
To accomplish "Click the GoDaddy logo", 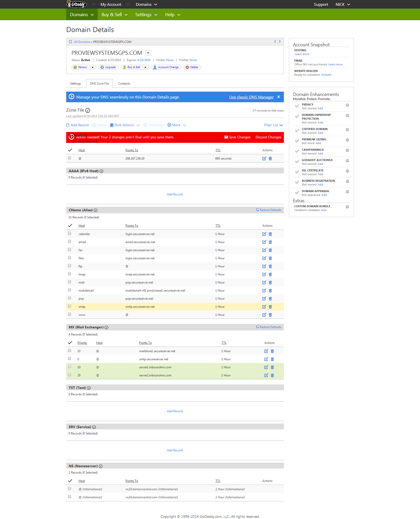I will pyautogui.click(x=77, y=4).
